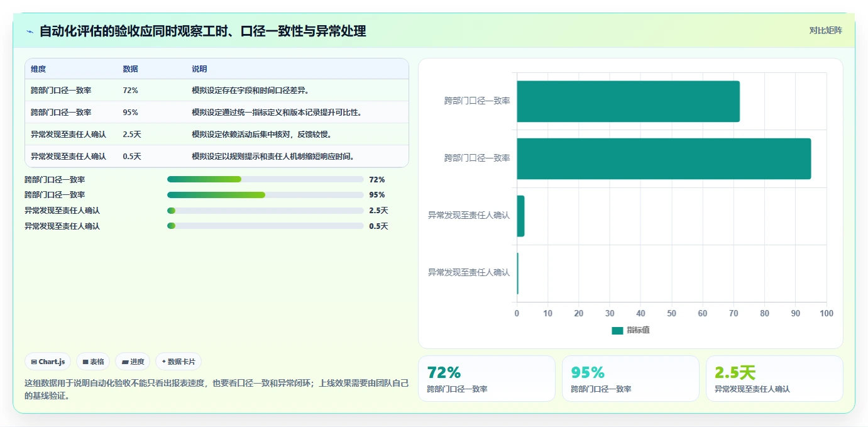Click the 指标值 legend label

pyautogui.click(x=638, y=330)
